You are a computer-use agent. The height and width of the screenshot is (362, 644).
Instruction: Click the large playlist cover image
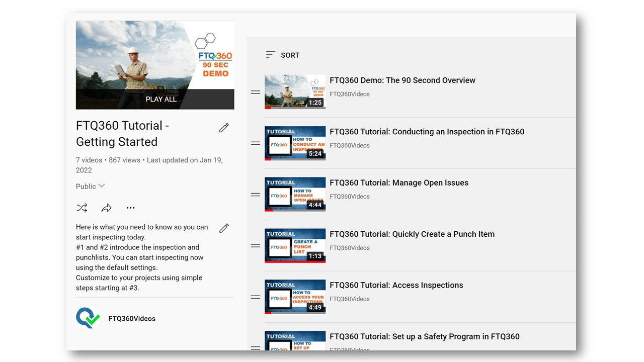[155, 65]
